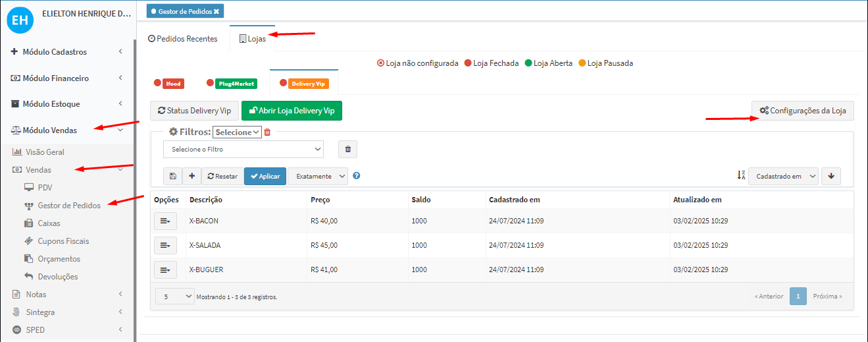The image size is (868, 342).
Task: Click the plus icon to add filter
Action: pyautogui.click(x=191, y=176)
